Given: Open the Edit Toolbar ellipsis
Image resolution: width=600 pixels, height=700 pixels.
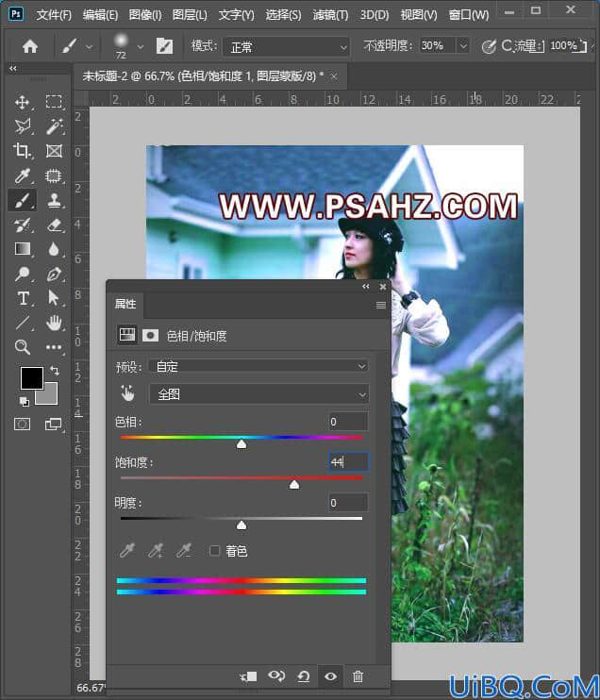Looking at the screenshot, I should pos(54,347).
